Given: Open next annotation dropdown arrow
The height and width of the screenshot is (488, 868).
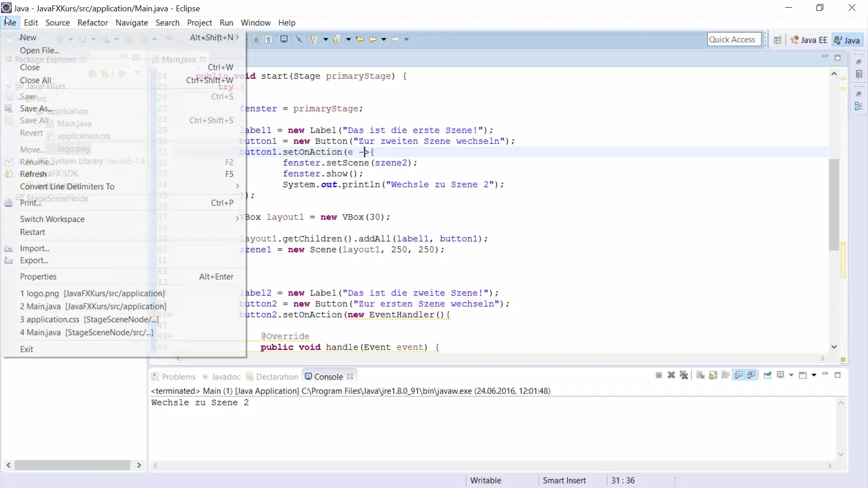Looking at the screenshot, I should [x=325, y=39].
